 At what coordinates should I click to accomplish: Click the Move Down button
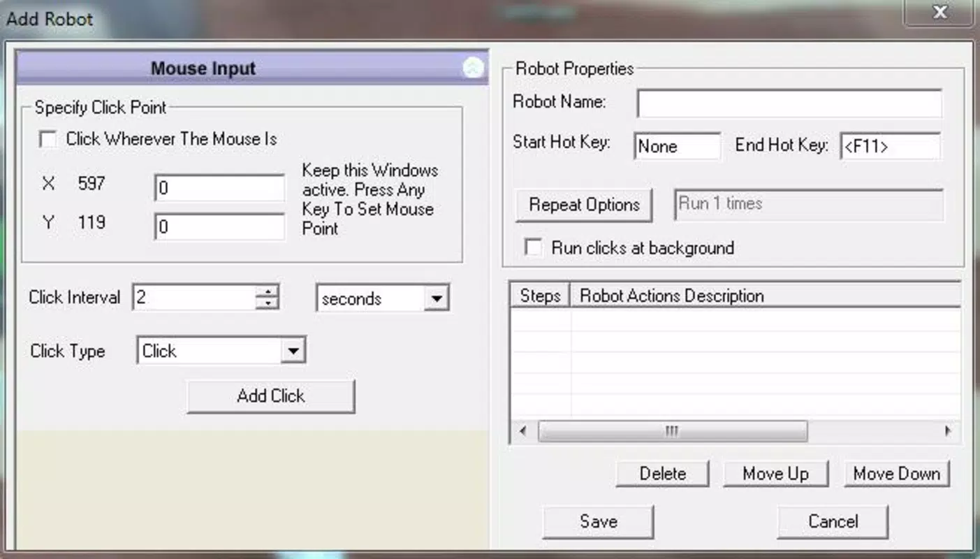click(897, 474)
